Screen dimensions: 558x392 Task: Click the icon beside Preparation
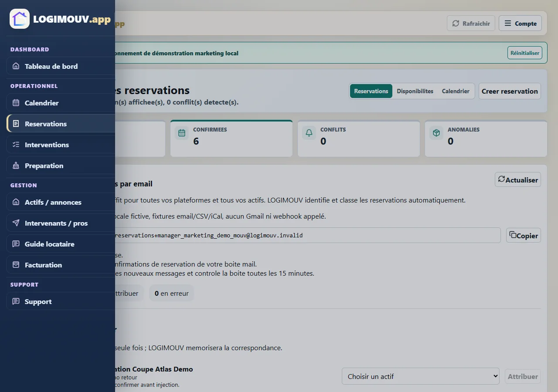tap(16, 166)
